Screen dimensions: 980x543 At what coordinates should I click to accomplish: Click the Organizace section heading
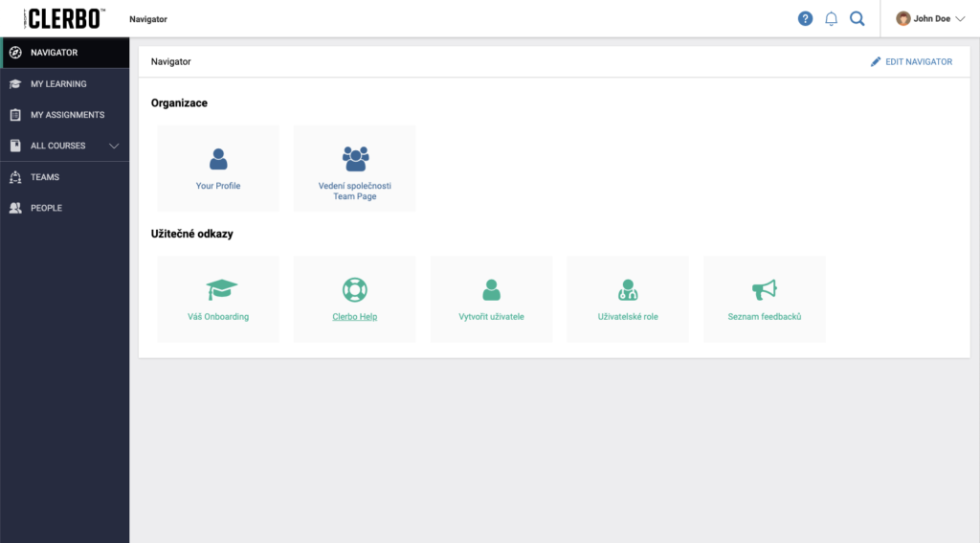point(179,103)
